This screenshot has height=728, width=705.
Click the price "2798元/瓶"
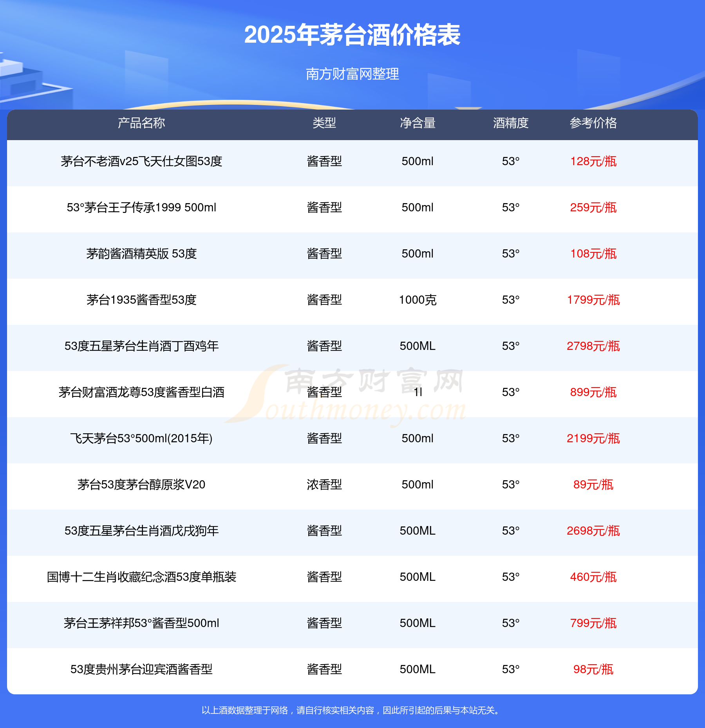(593, 346)
